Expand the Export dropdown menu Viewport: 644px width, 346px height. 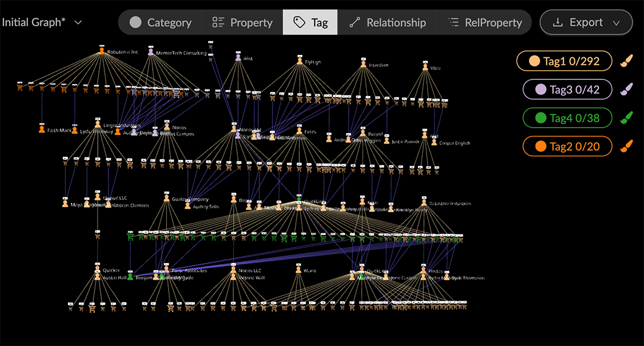tap(586, 23)
